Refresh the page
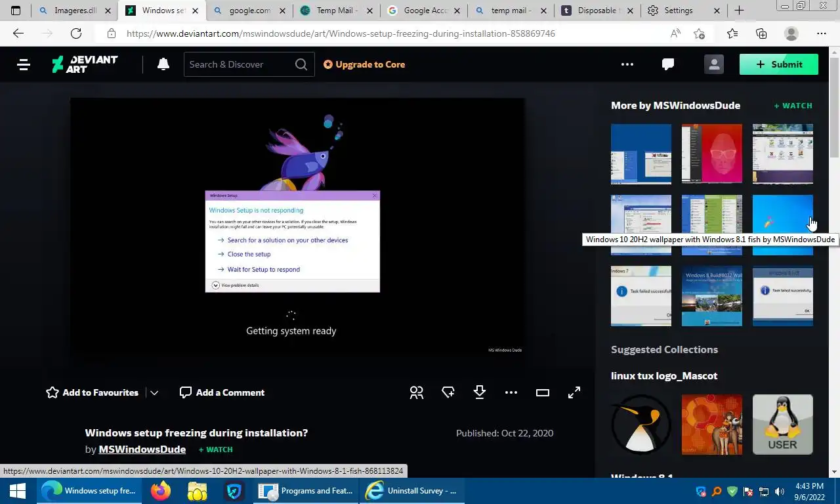The width and height of the screenshot is (840, 504). (76, 33)
